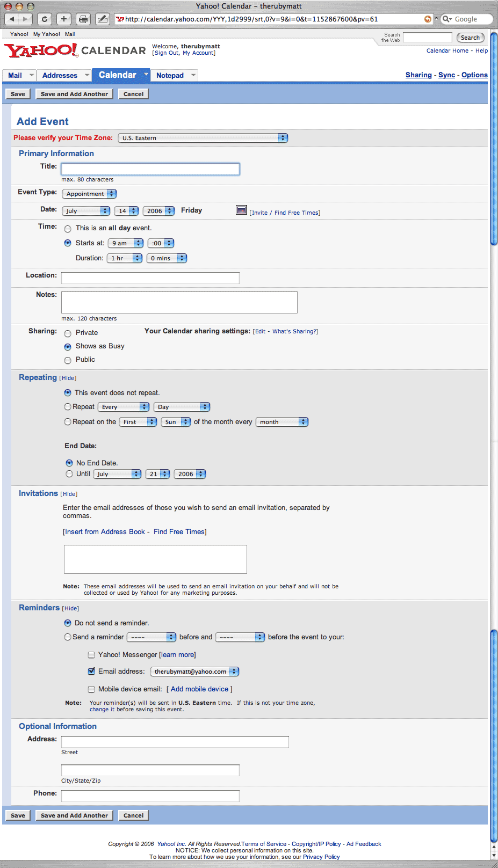
Task: Open the What's Sharing? link
Action: tap(294, 332)
